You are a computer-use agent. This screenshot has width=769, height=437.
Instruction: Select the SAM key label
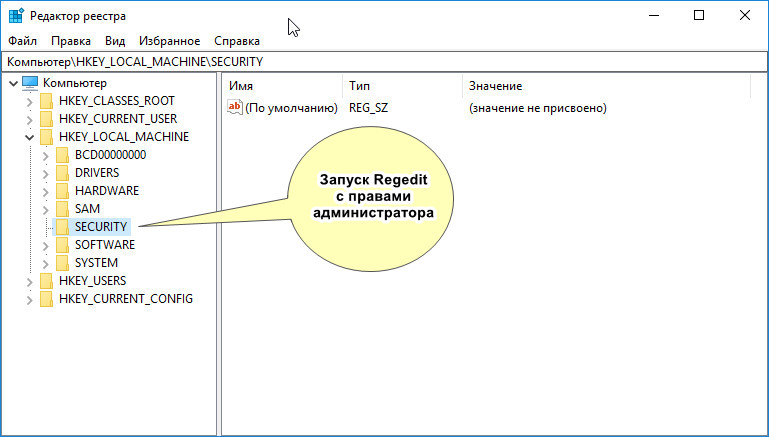pyautogui.click(x=87, y=209)
